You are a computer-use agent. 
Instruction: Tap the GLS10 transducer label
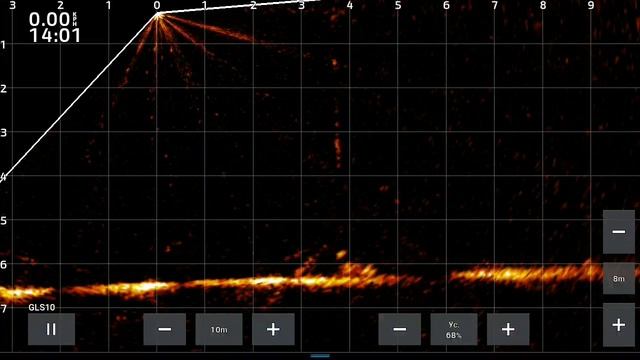click(x=42, y=307)
